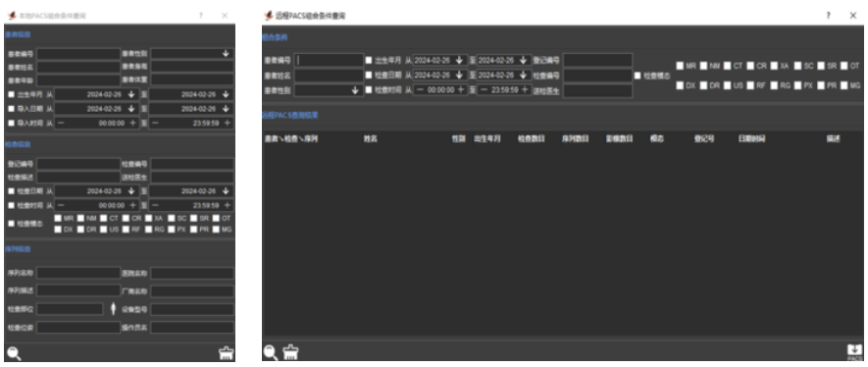The height and width of the screenshot is (367, 868).
Task: Click the clear broom icon in local PACS window
Action: (x=226, y=352)
